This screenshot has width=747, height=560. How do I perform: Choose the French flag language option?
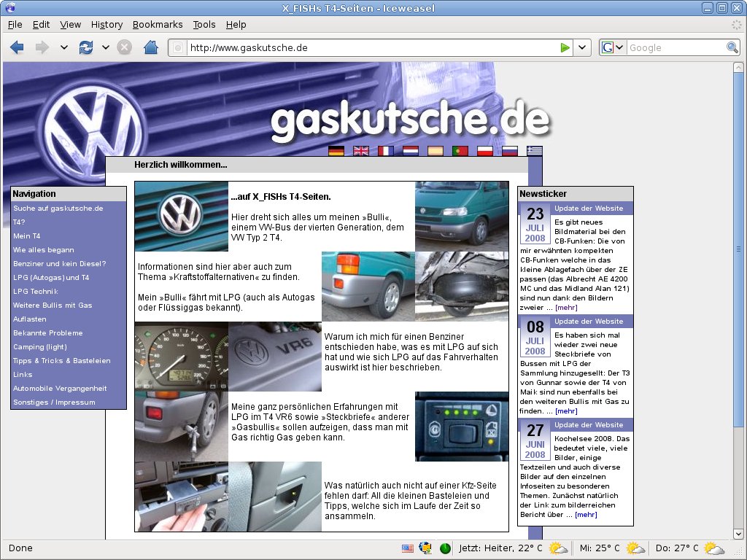386,151
